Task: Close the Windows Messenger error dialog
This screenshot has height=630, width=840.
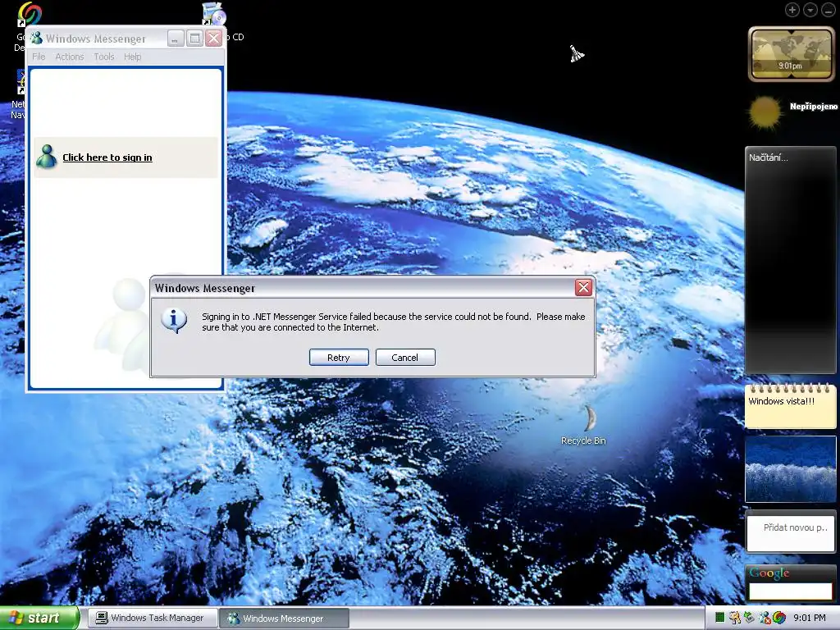Action: 583,288
